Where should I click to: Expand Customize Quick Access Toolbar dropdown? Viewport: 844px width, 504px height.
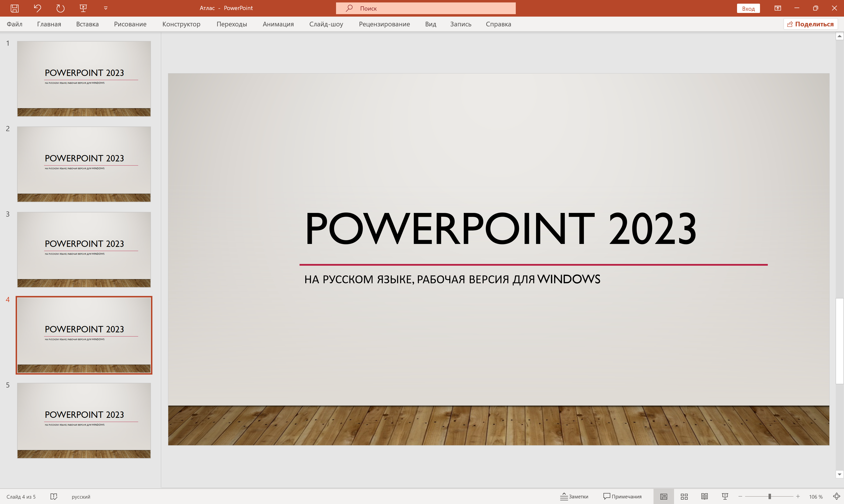[106, 8]
